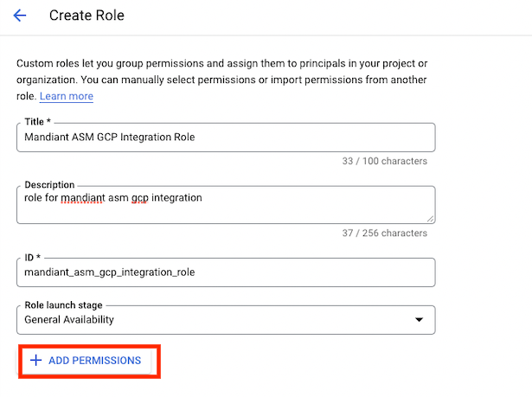Click the plus icon beside ADD PERMISSIONS
This screenshot has height=397, width=532.
point(36,360)
